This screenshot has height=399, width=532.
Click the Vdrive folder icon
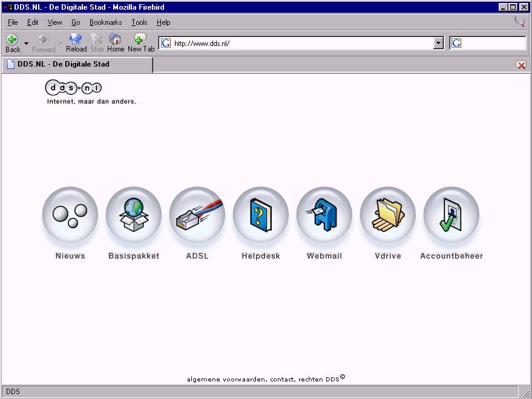388,215
